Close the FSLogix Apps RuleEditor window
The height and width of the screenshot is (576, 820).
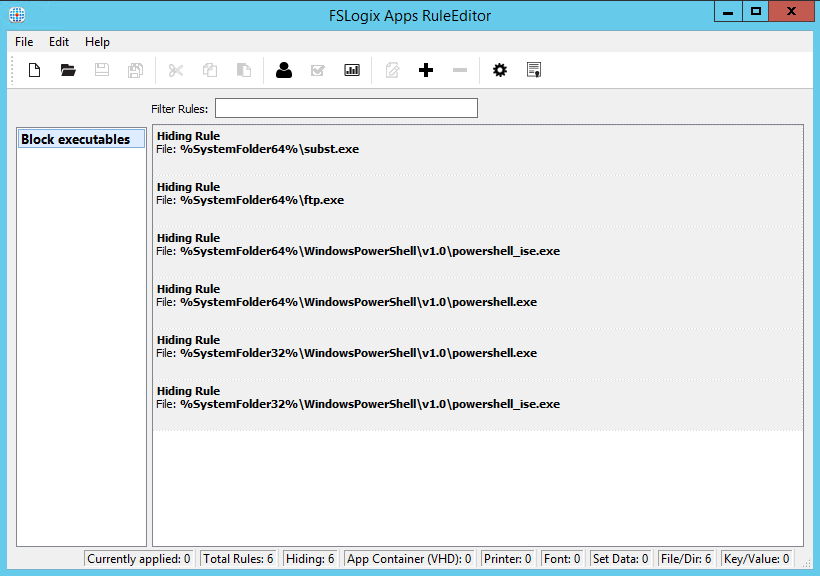792,12
